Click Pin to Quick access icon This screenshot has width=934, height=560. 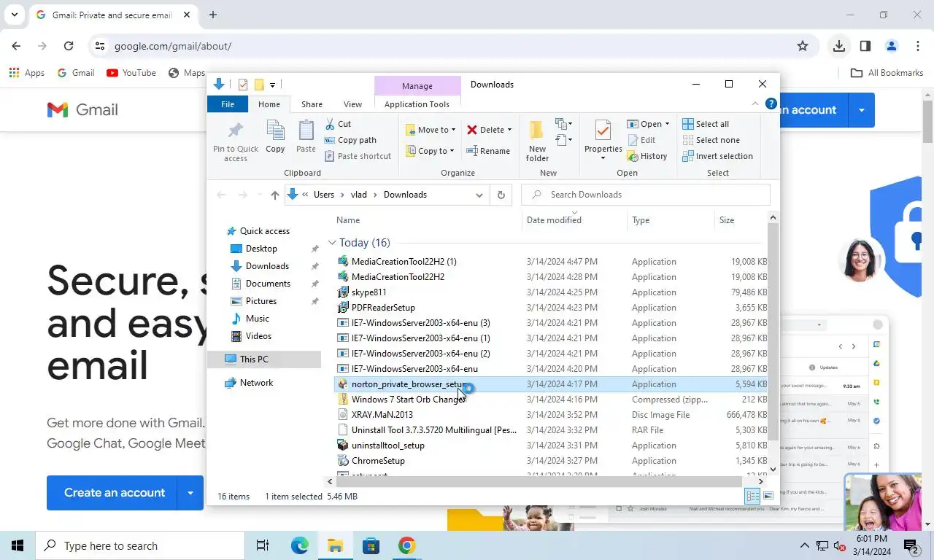235,141
